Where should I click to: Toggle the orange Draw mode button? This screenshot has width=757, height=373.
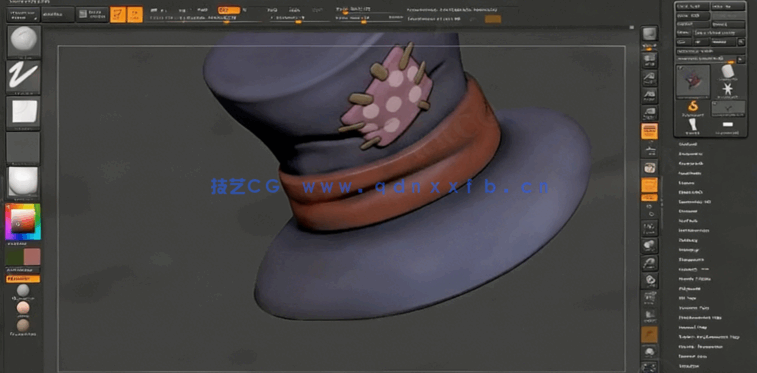[x=135, y=14]
